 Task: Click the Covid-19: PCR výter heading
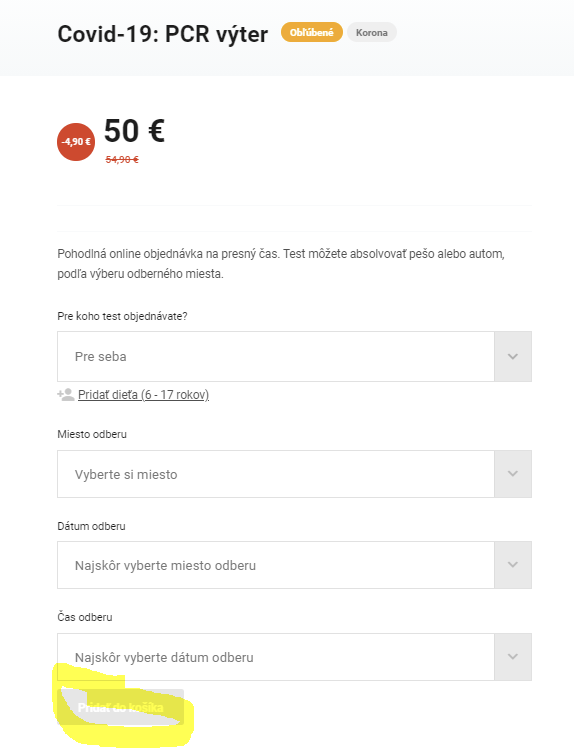coord(163,34)
